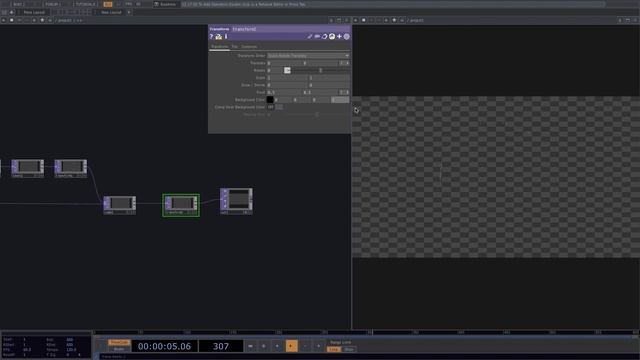The width and height of the screenshot is (640, 360).
Task: Expand all parameters with the plus icon
Action: [x=339, y=37]
